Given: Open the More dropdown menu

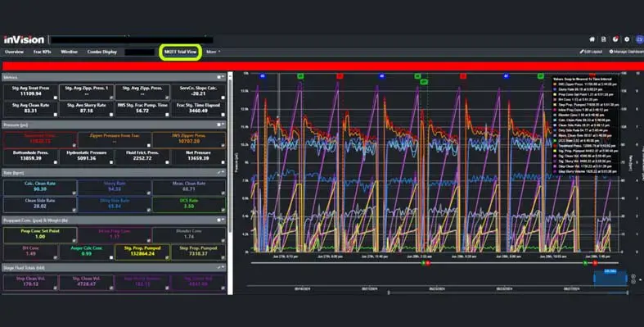Looking at the screenshot, I should coord(213,52).
